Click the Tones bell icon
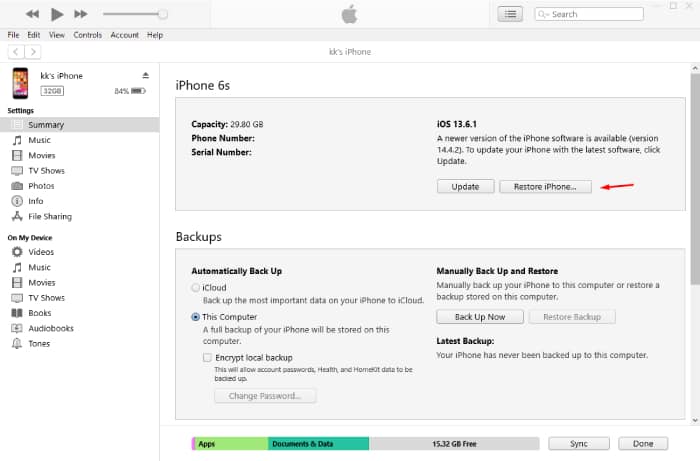This screenshot has width=700, height=461. 17,344
